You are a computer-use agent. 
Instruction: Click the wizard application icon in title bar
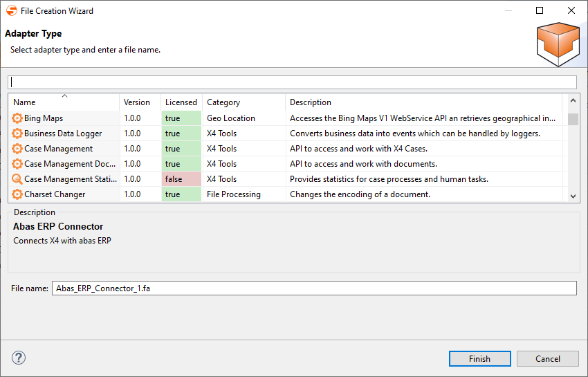point(12,11)
